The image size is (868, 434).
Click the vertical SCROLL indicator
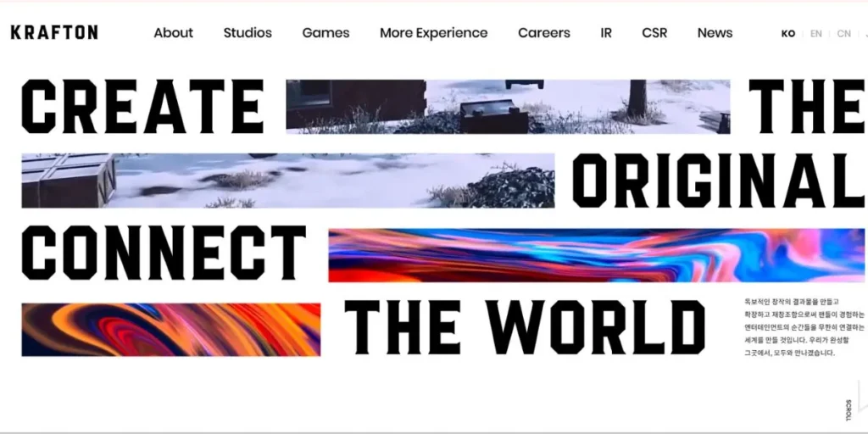point(848,410)
